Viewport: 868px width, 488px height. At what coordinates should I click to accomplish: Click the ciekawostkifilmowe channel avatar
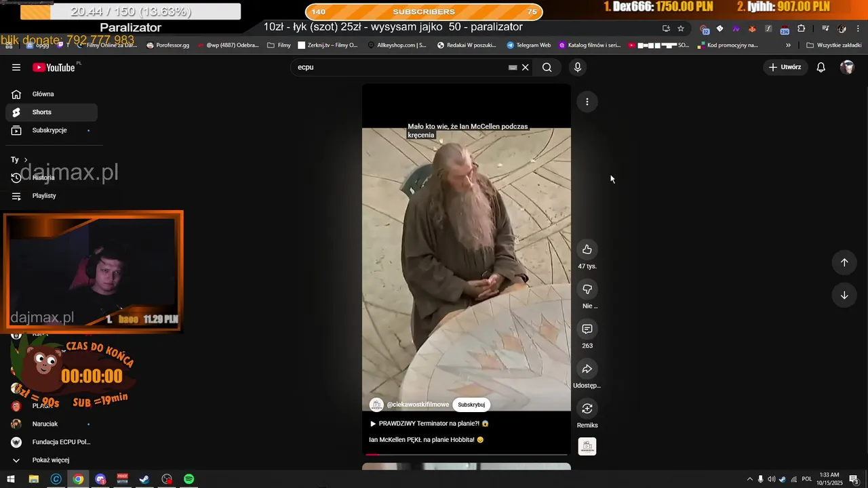[376, 405]
